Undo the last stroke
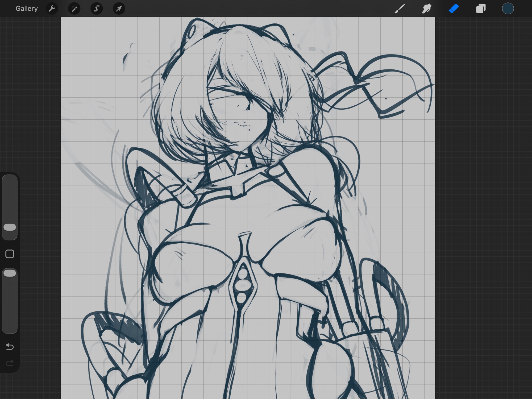Screen dimensions: 532x399 [x=10, y=347]
